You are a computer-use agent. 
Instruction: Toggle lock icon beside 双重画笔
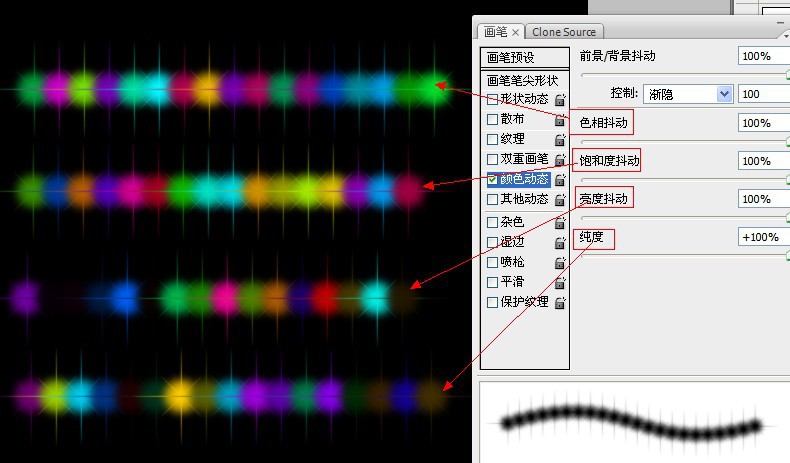point(560,160)
